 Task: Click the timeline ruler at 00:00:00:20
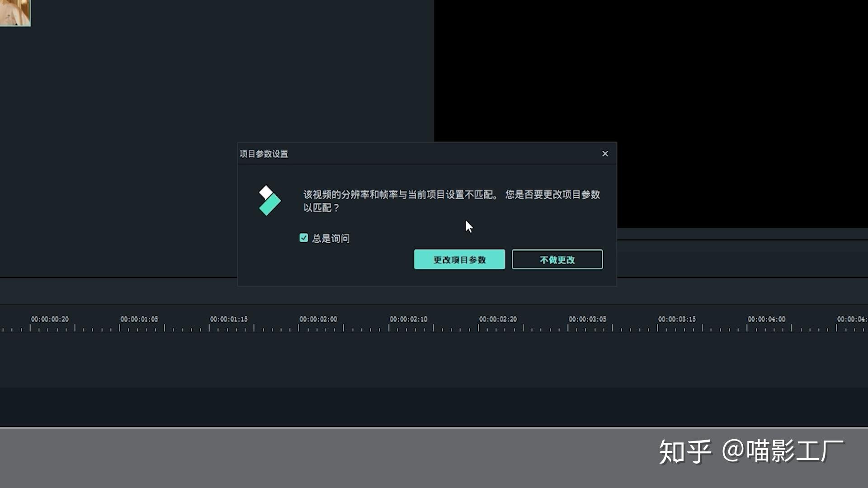pyautogui.click(x=51, y=319)
